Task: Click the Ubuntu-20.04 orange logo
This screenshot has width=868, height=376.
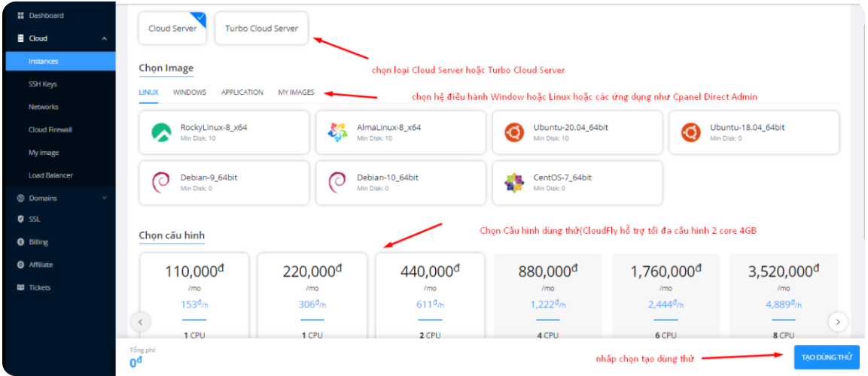Action: coord(513,132)
